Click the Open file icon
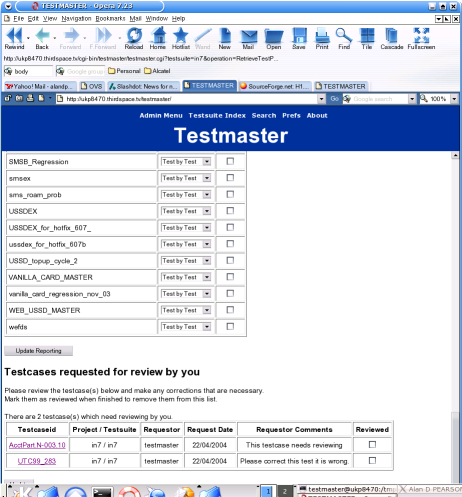462x497 pixels. click(x=274, y=38)
